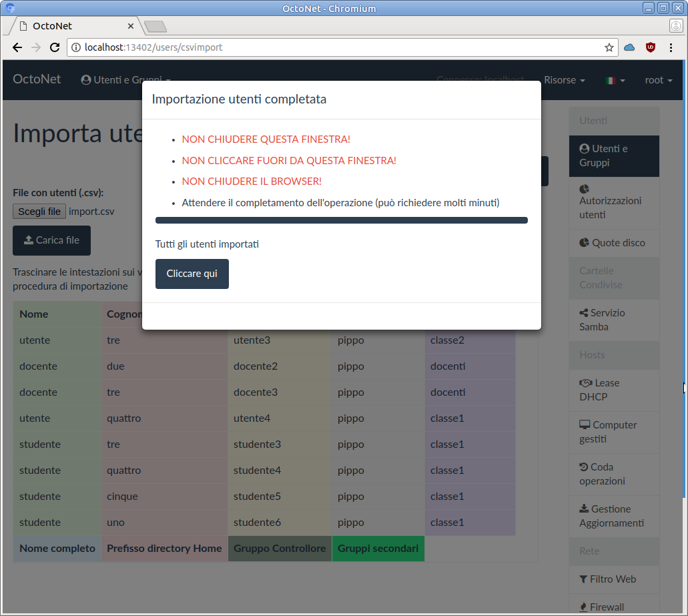Viewport: 688px width, 616px height.
Task: Open 'Lease DHCP' in the sidebar
Action: [x=614, y=390]
